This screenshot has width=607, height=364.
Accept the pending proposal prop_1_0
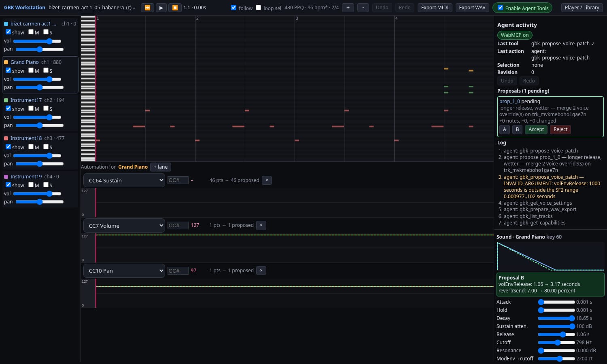point(536,129)
